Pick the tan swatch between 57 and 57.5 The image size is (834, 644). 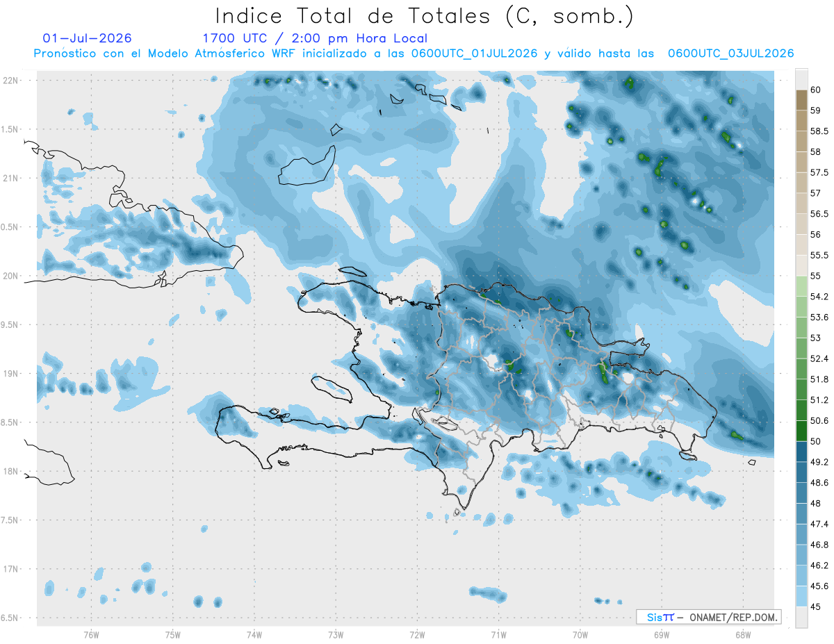801,183
